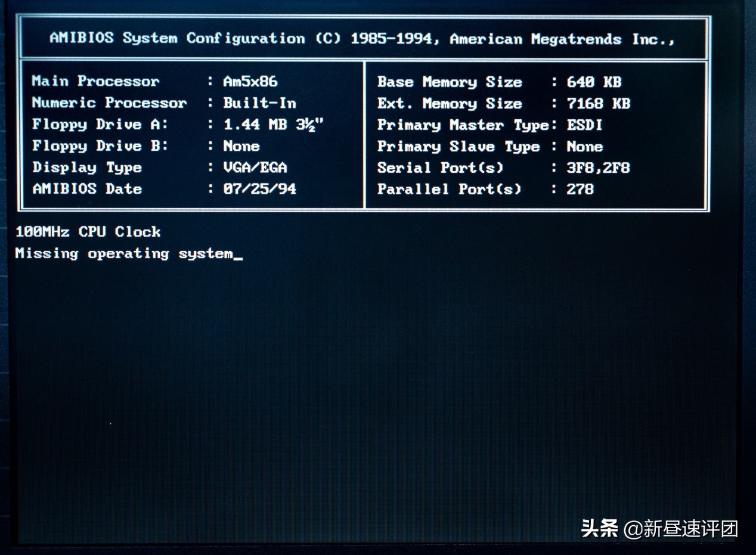The image size is (756, 555).
Task: Click the "Parallel Port(s)" label
Action: 449,190
